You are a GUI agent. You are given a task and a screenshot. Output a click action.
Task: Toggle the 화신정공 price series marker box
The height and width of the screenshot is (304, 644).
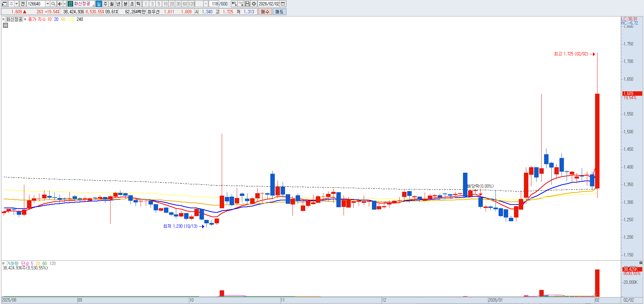tap(4, 19)
